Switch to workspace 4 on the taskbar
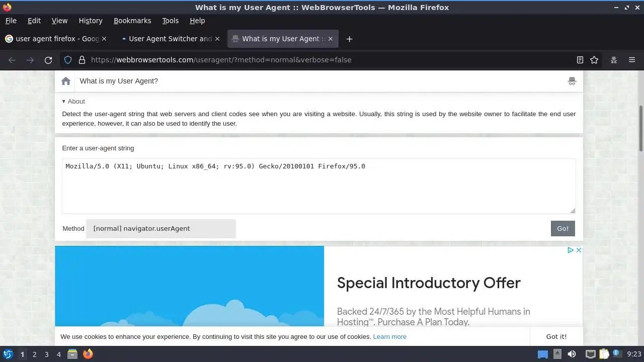This screenshot has width=644, height=362. click(x=58, y=354)
